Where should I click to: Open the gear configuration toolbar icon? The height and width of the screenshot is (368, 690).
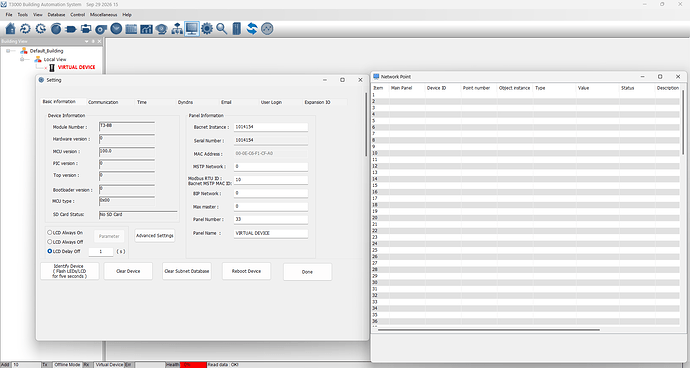point(207,29)
